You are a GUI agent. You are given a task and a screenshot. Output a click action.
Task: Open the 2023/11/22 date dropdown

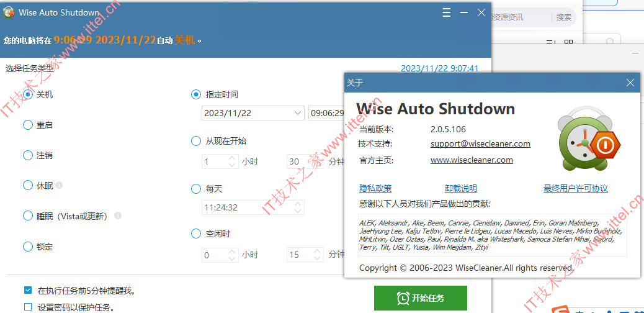click(297, 113)
